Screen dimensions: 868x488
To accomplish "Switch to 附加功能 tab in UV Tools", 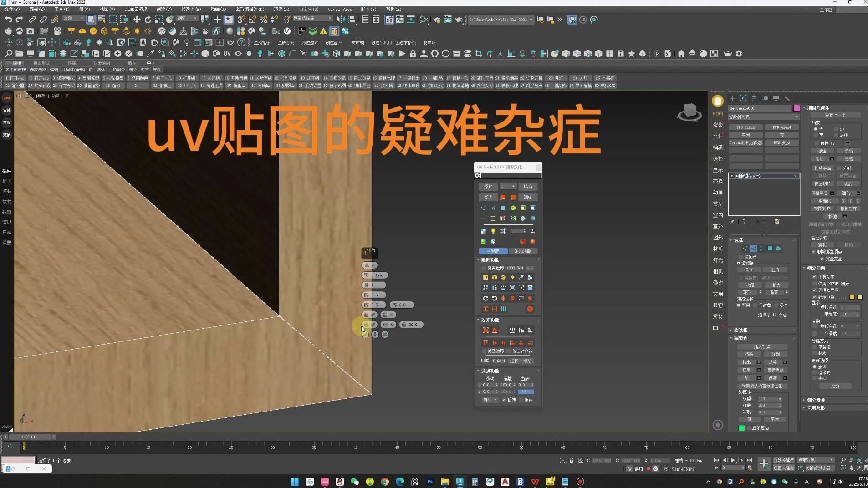I will (522, 251).
